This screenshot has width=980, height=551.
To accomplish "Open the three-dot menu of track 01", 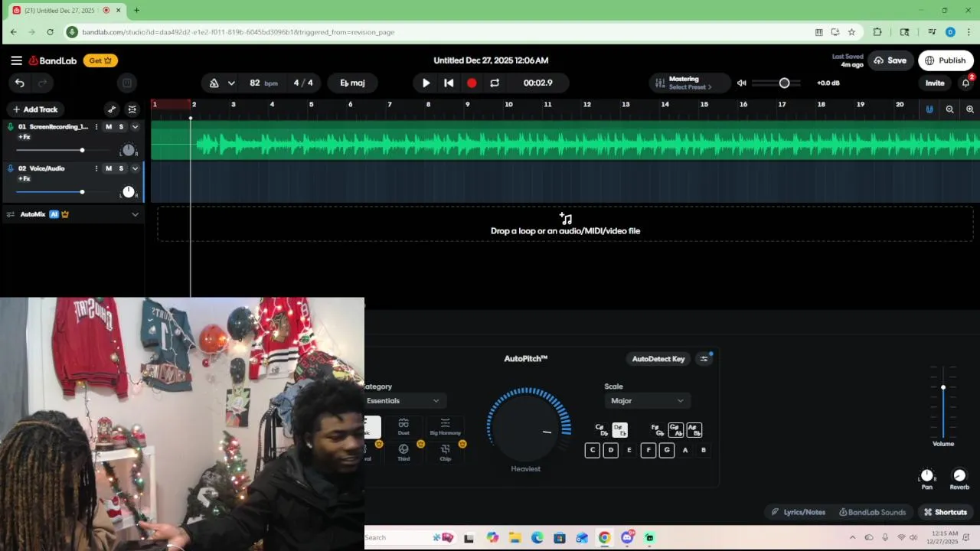I will click(x=96, y=126).
